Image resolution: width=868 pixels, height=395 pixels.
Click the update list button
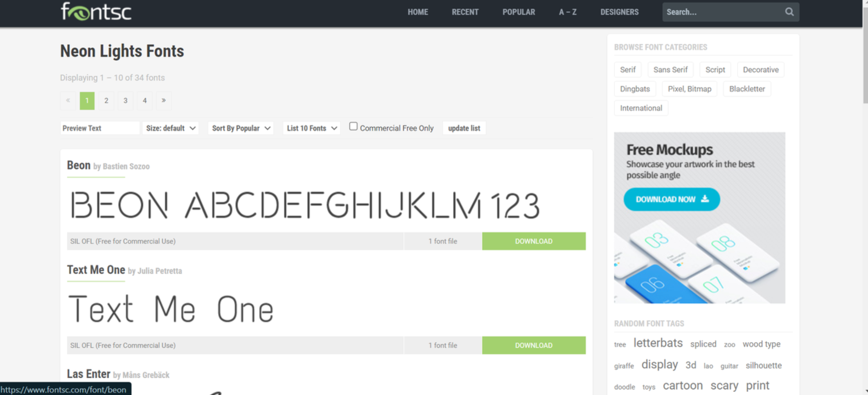point(464,128)
